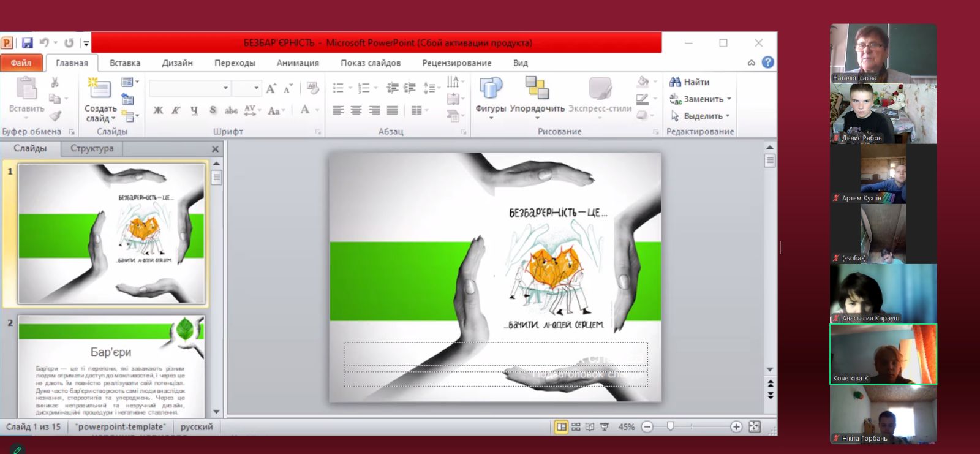Toggle italic (К) formatting
Screen dimensions: 980x454
pos(176,110)
